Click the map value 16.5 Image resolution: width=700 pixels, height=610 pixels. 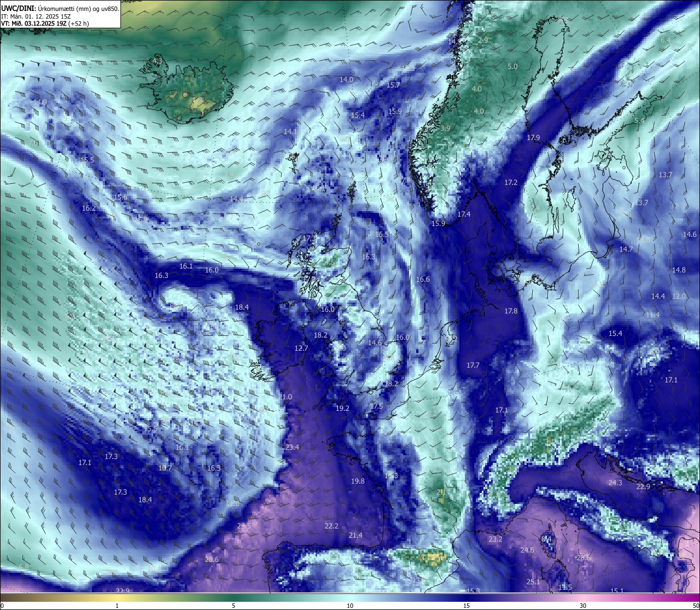pyautogui.click(x=382, y=234)
